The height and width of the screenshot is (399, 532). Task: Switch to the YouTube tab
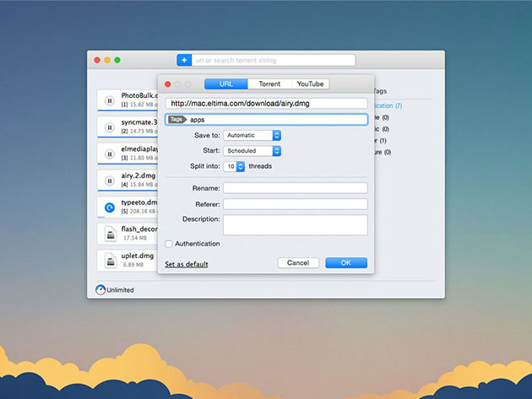(x=310, y=84)
